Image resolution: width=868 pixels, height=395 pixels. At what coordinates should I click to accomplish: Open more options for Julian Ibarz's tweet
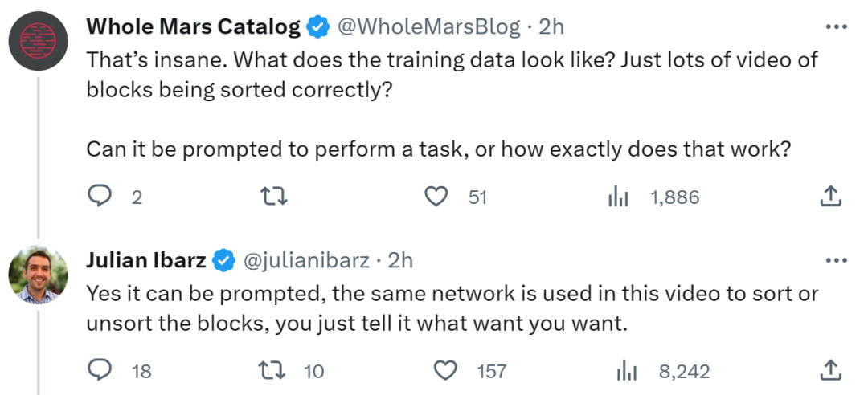(x=837, y=260)
